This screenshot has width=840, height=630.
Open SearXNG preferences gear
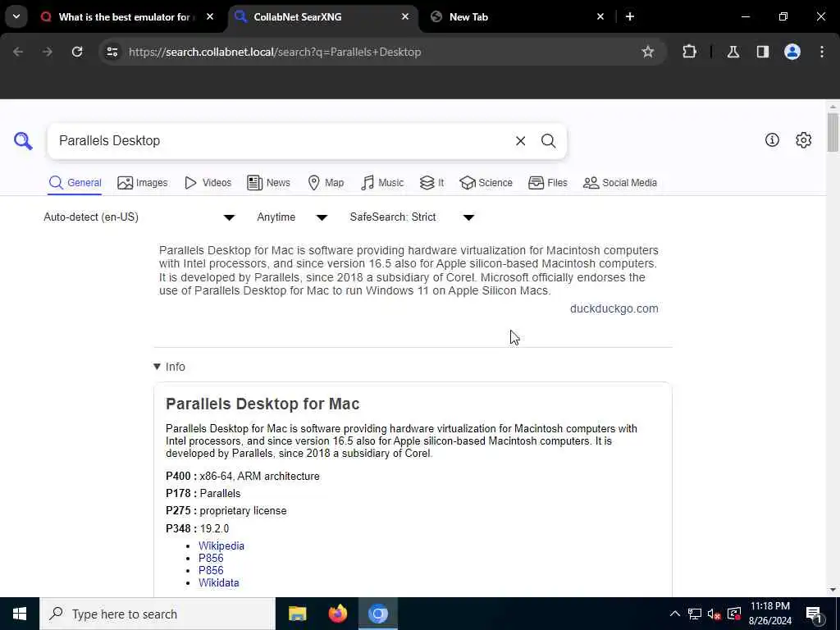pos(803,139)
